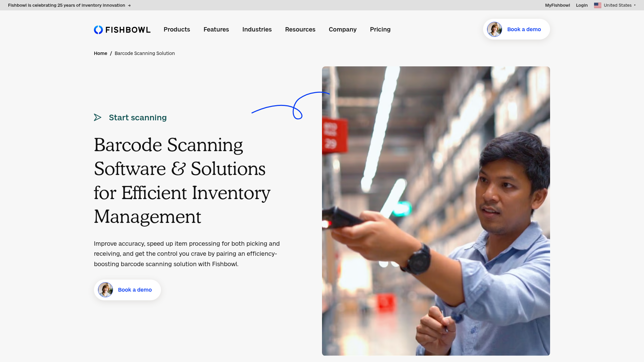
Task: Open the Industries menu
Action: (x=257, y=29)
